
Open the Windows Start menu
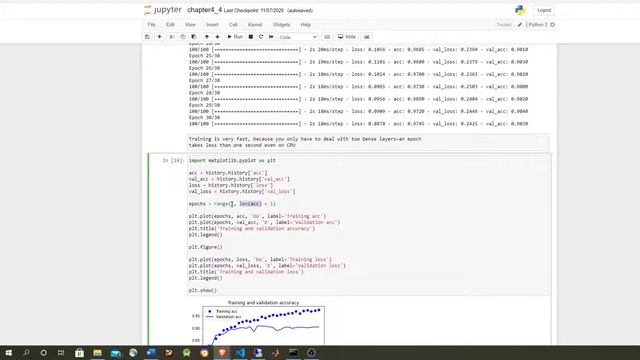pyautogui.click(x=9, y=353)
